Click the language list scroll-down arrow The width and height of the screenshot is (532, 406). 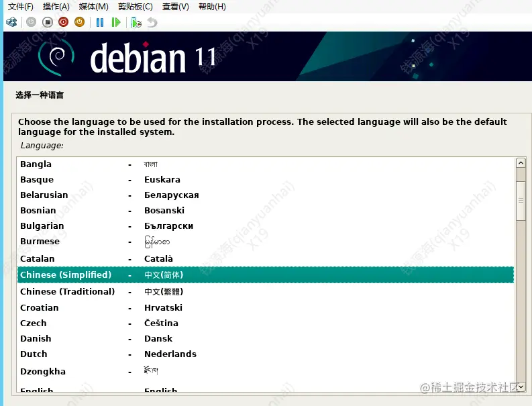(x=521, y=387)
